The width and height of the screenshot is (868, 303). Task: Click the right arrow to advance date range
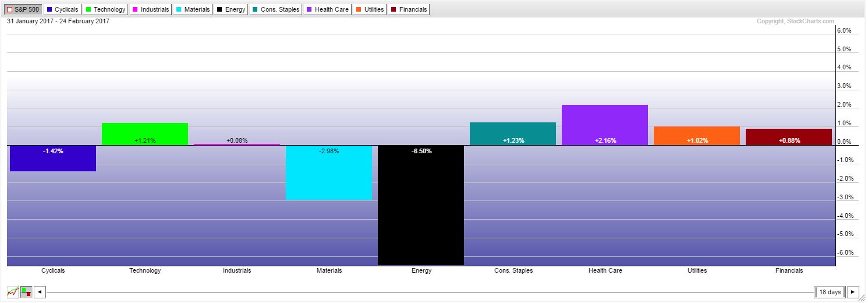coord(853,292)
